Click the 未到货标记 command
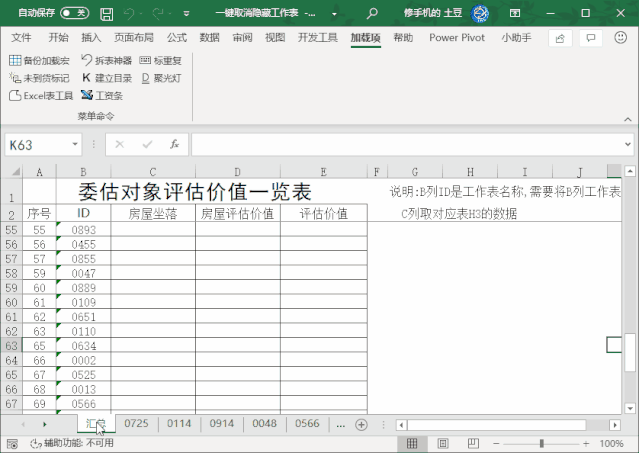The width and height of the screenshot is (639, 453). [x=39, y=78]
